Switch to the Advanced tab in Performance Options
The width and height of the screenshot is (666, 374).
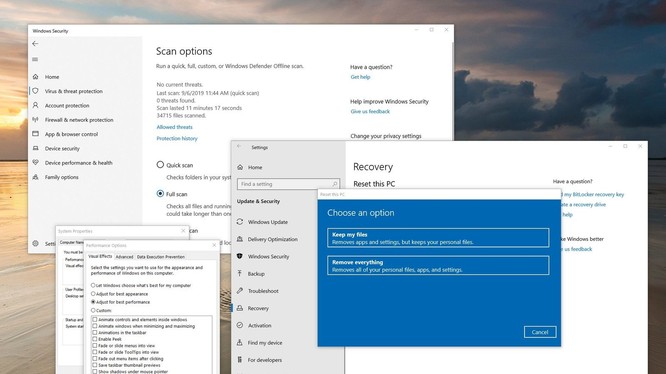[x=124, y=257]
